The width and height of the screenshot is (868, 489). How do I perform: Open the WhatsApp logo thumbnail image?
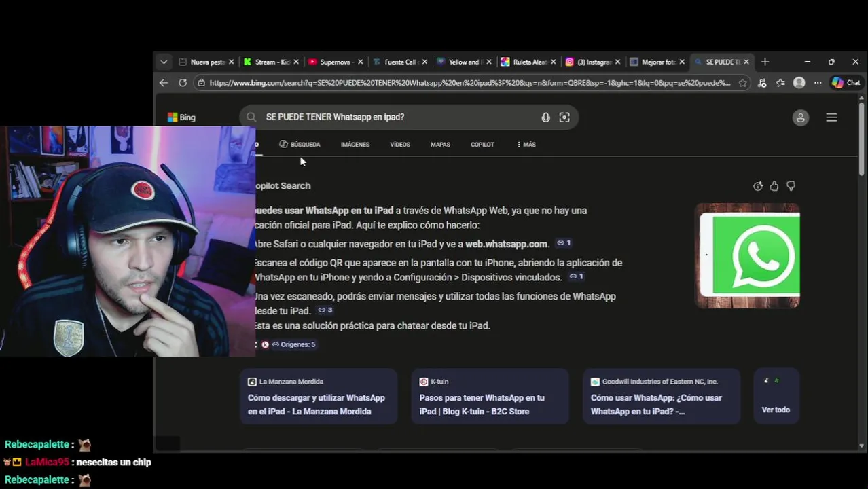coord(748,255)
